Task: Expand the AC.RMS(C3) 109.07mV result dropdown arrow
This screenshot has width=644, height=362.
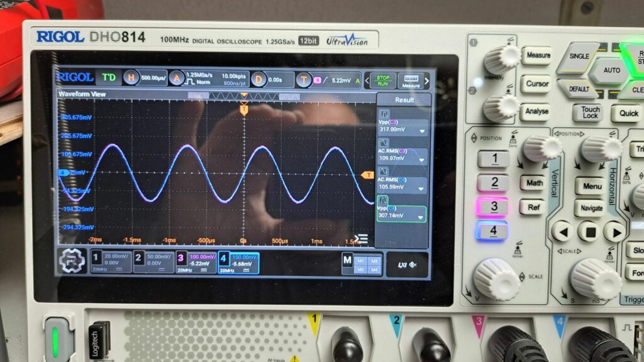Action: tap(421, 160)
